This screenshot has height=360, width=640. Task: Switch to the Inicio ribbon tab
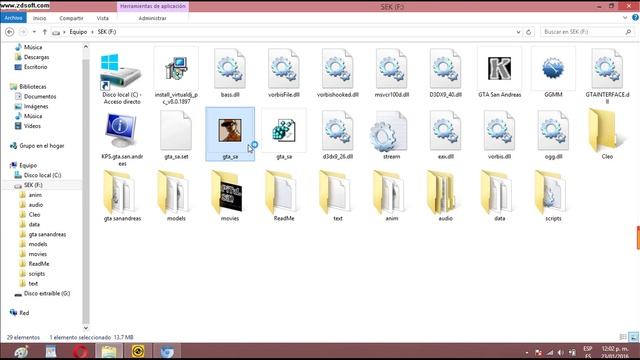point(40,18)
